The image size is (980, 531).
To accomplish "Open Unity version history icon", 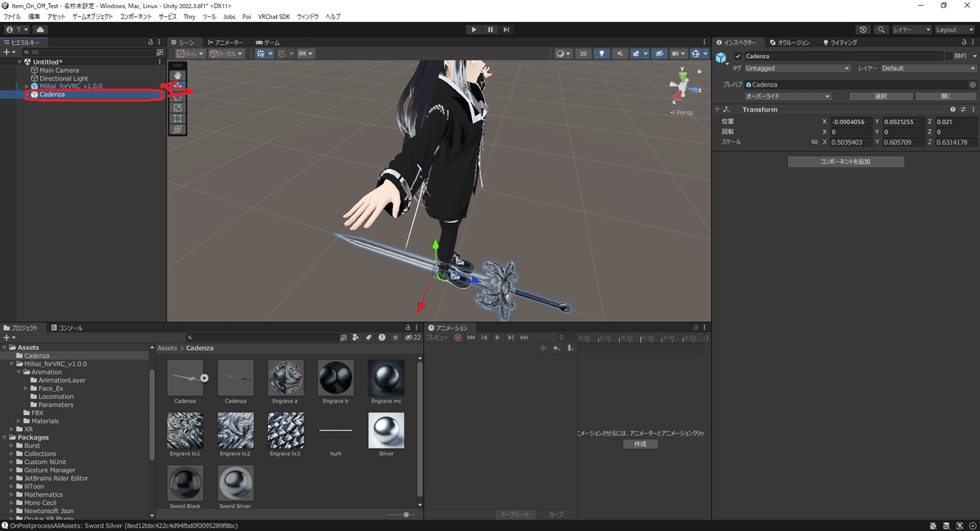I will click(863, 29).
